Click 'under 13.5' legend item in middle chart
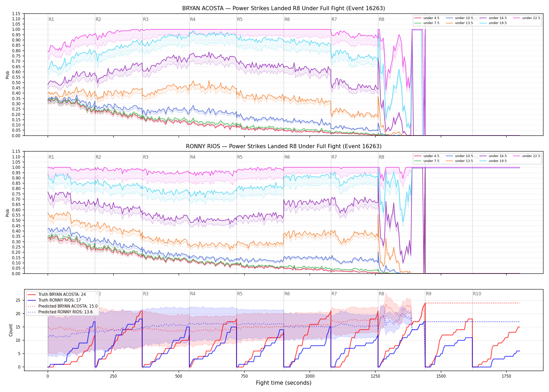This screenshot has height=392, width=549. [459, 161]
